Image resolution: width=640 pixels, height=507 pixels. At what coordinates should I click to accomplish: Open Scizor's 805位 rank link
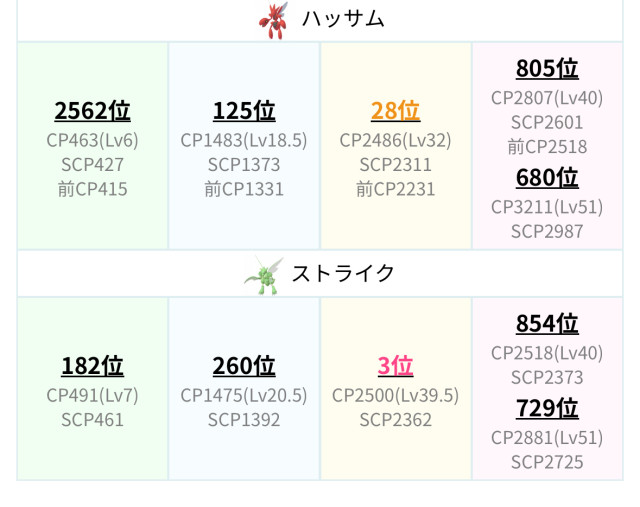point(547,68)
